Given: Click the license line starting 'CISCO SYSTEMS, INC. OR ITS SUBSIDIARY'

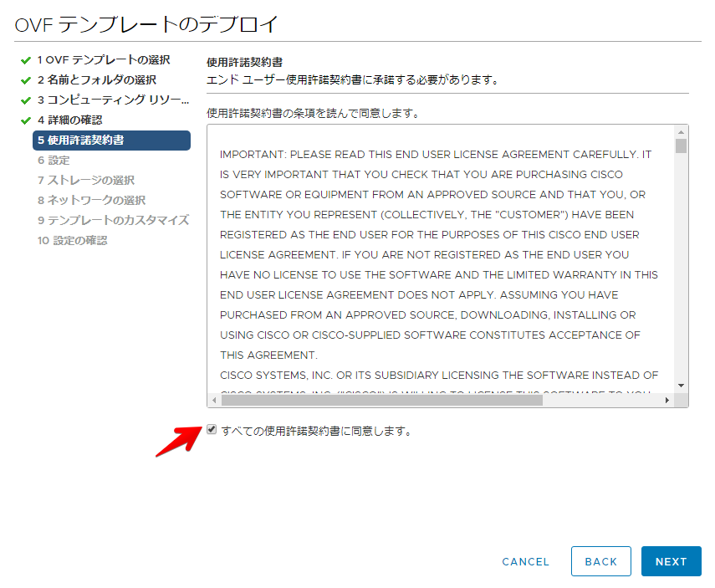Looking at the screenshot, I should pyautogui.click(x=439, y=375).
